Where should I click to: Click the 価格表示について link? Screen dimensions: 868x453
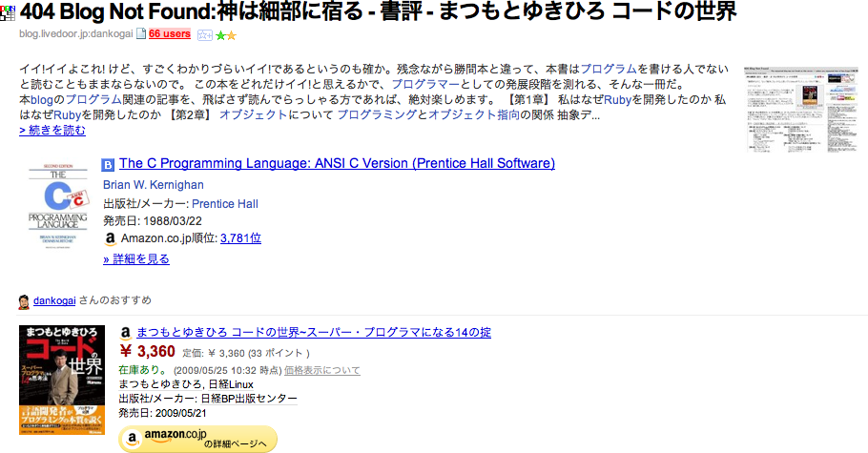coord(322,370)
